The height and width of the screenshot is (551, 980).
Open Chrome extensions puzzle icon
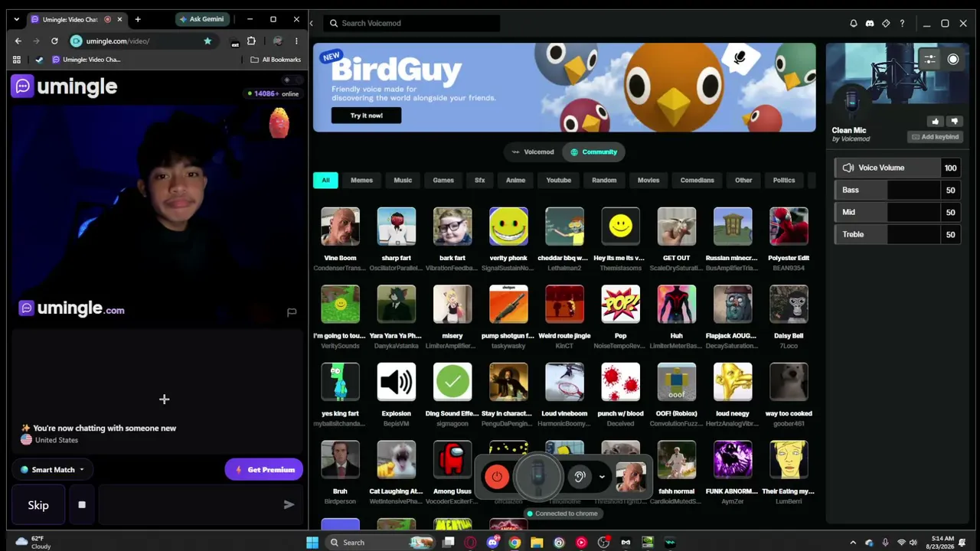(251, 41)
